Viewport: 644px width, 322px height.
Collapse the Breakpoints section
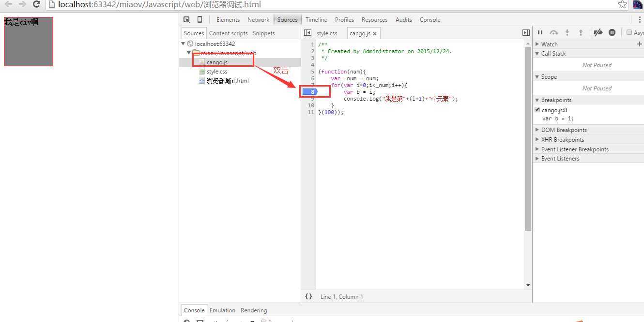tap(537, 100)
